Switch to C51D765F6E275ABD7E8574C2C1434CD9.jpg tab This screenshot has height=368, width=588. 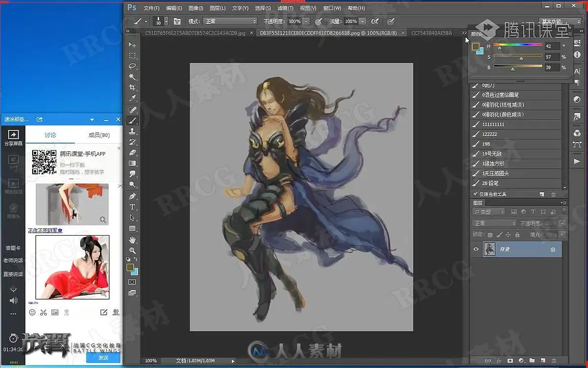pyautogui.click(x=195, y=33)
